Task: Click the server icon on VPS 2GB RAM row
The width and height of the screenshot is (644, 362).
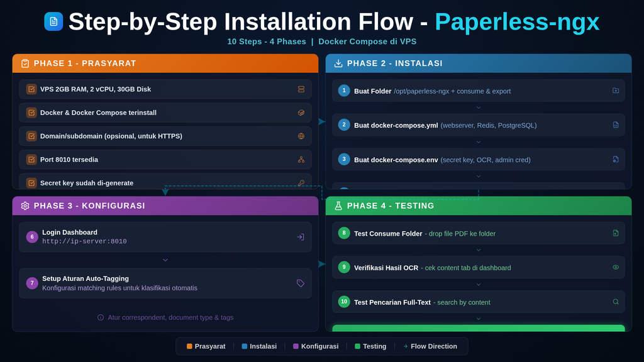Action: 301,89
